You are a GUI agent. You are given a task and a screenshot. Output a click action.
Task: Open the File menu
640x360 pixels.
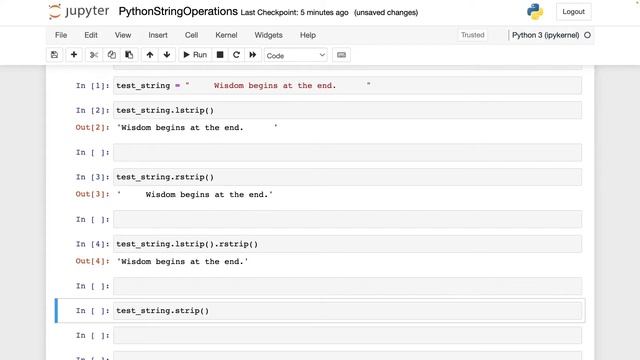pyautogui.click(x=61, y=35)
